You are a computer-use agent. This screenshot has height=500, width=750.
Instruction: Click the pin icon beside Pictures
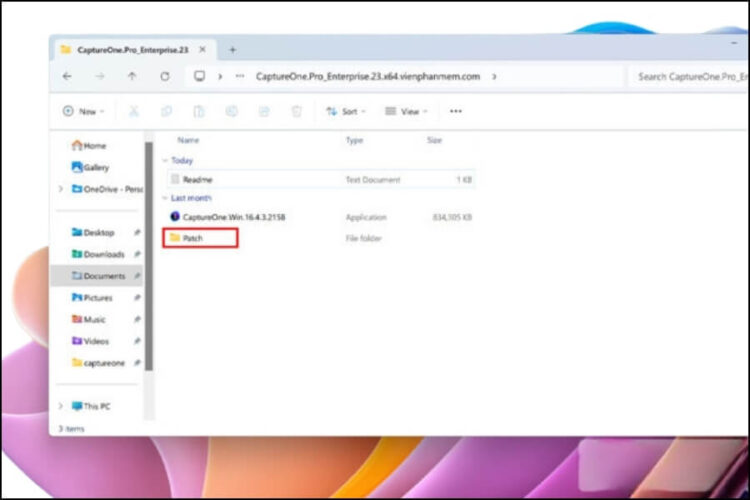tap(137, 298)
